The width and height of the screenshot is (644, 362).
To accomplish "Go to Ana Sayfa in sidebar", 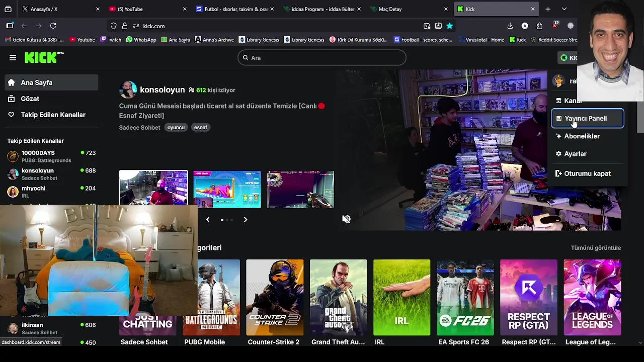I will [52, 82].
